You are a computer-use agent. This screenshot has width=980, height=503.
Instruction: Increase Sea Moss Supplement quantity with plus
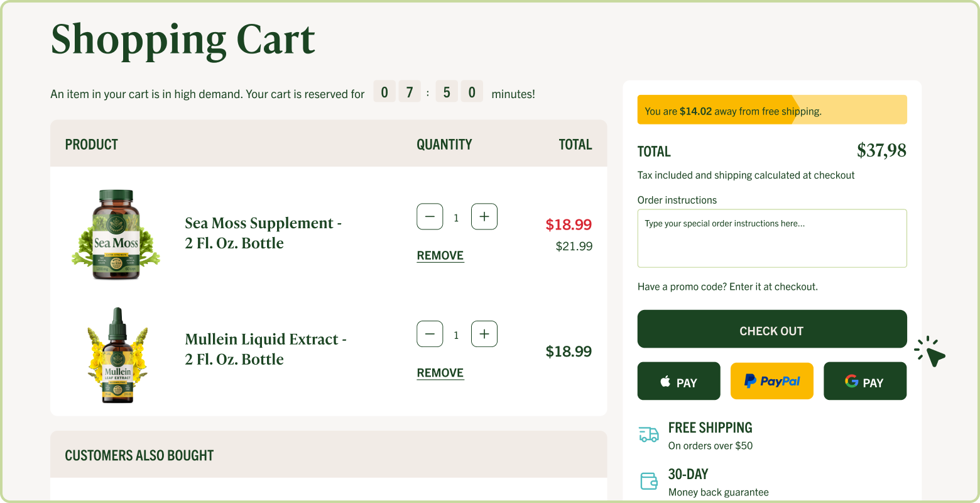[484, 217]
